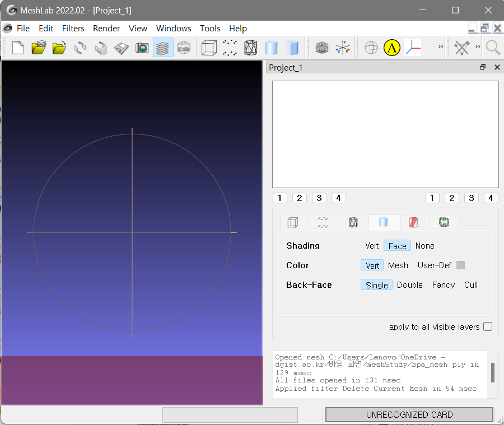This screenshot has height=425, width=504.
Task: Float the Project_1 layer panel
Action: [483, 67]
